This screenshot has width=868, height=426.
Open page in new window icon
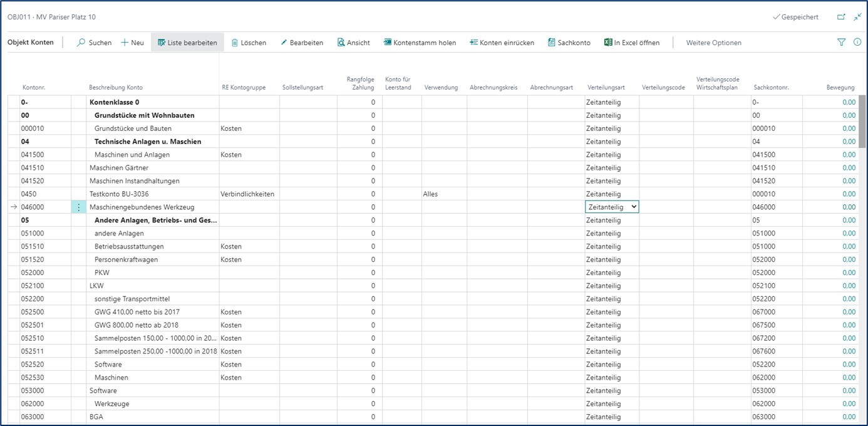pos(841,17)
